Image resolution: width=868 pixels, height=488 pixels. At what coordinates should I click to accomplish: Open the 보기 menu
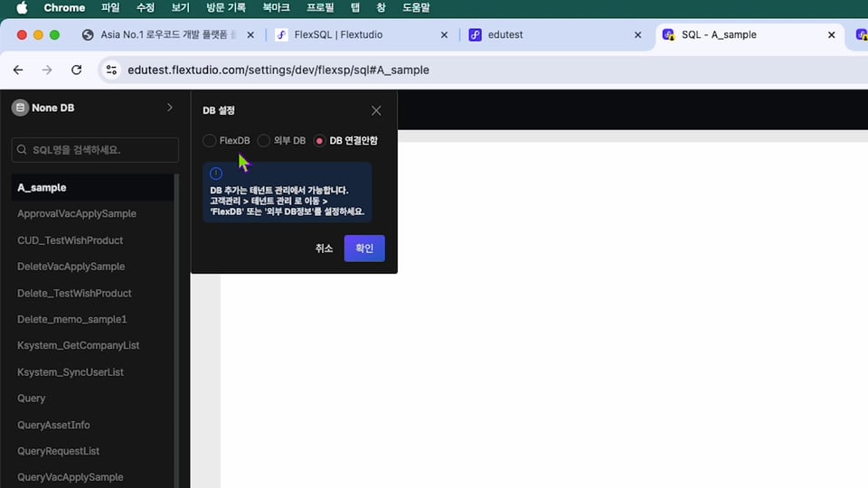pyautogui.click(x=180, y=8)
